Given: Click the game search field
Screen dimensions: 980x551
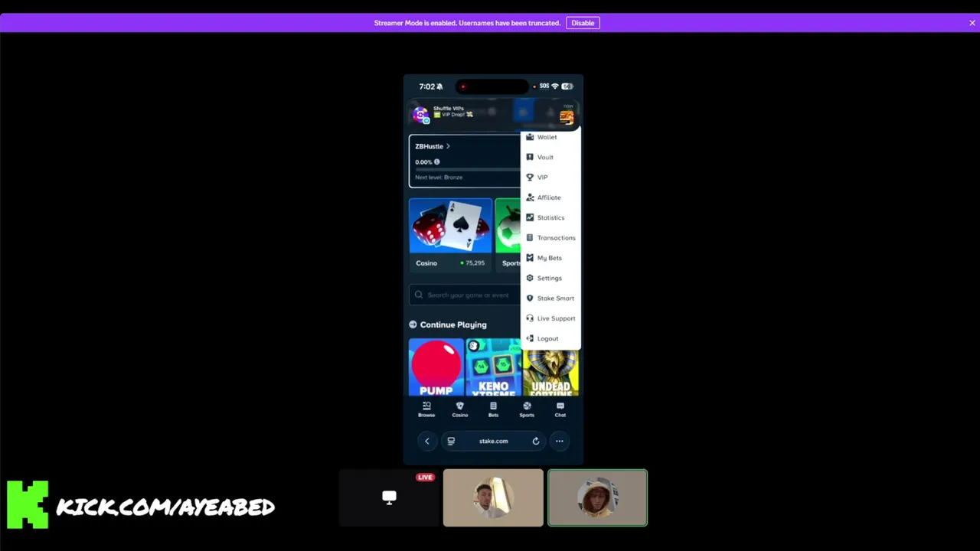Looking at the screenshot, I should 465,295.
